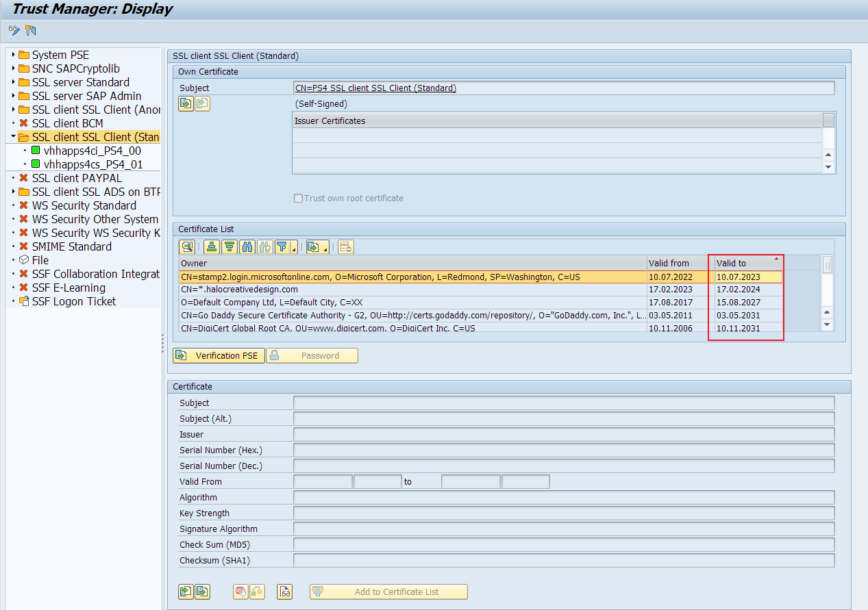Sort certificate list in ascending order
This screenshot has height=610, width=868.
(212, 247)
